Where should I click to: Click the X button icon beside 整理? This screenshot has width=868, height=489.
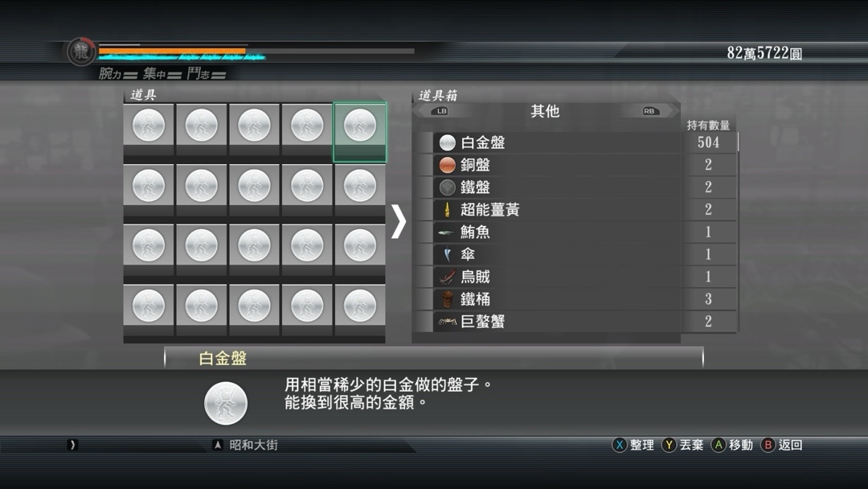click(620, 445)
